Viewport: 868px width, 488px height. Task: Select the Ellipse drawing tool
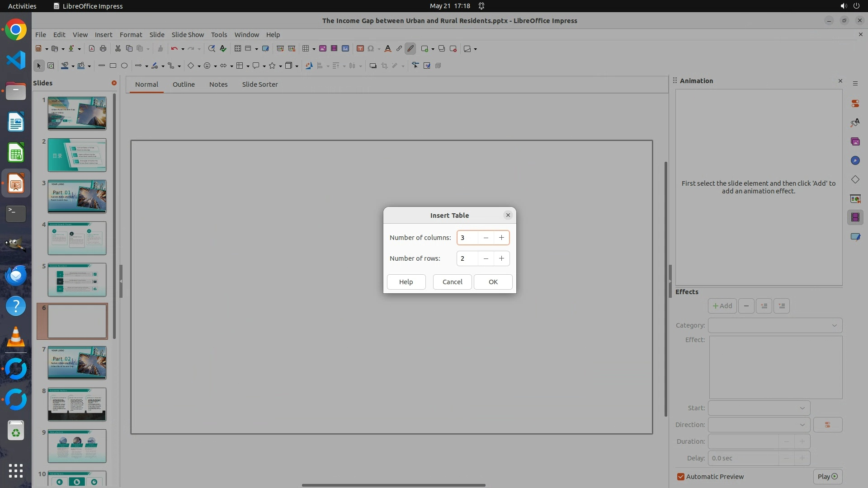[x=124, y=66]
